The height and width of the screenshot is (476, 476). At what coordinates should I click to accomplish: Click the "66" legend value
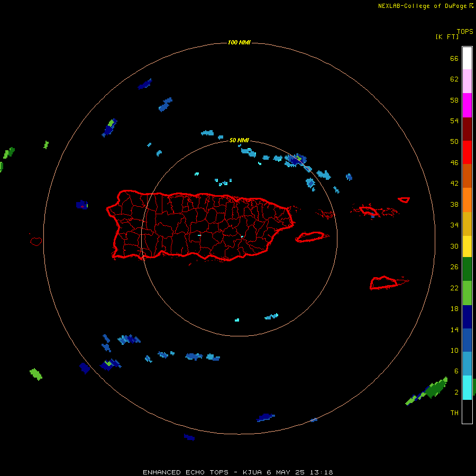[x=454, y=59]
